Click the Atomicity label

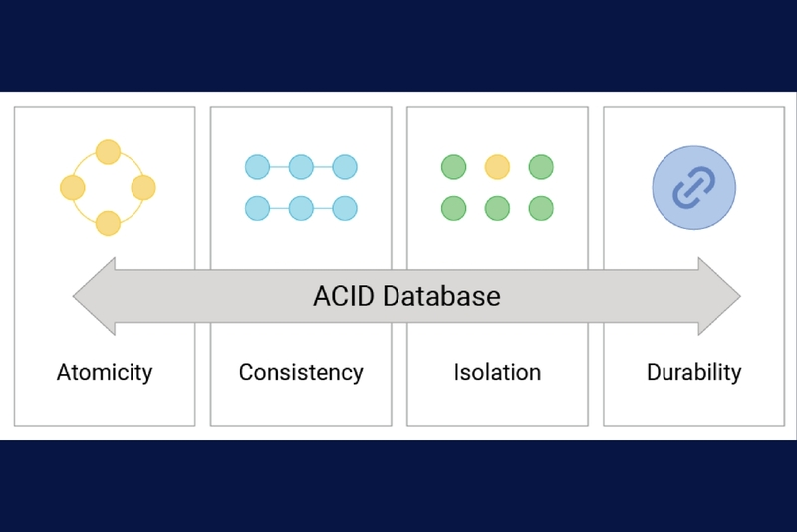pos(105,373)
